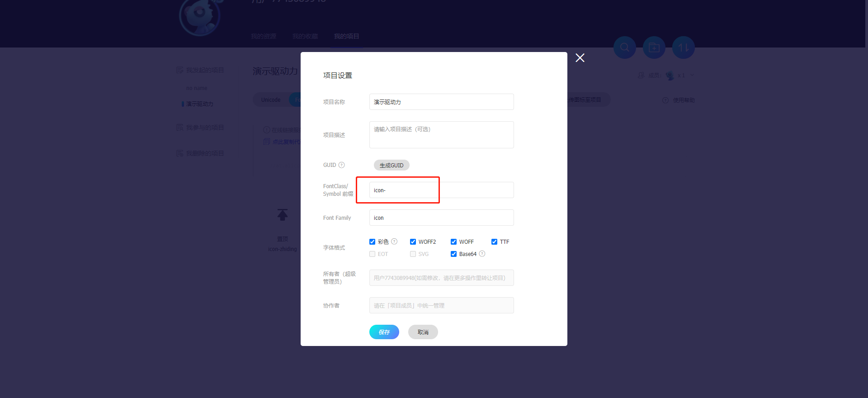The image size is (868, 398).
Task: Close the project settings dialog with X
Action: click(x=580, y=58)
